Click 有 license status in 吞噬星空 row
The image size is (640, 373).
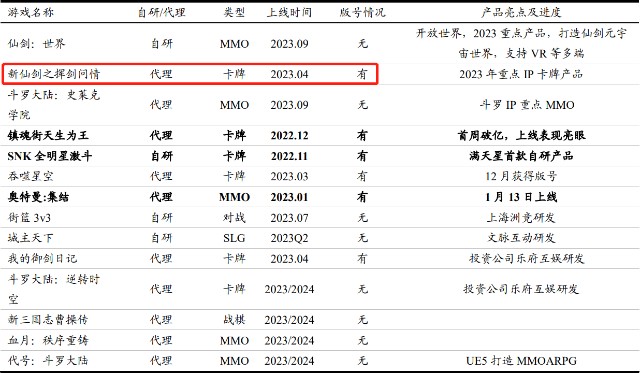[362, 176]
